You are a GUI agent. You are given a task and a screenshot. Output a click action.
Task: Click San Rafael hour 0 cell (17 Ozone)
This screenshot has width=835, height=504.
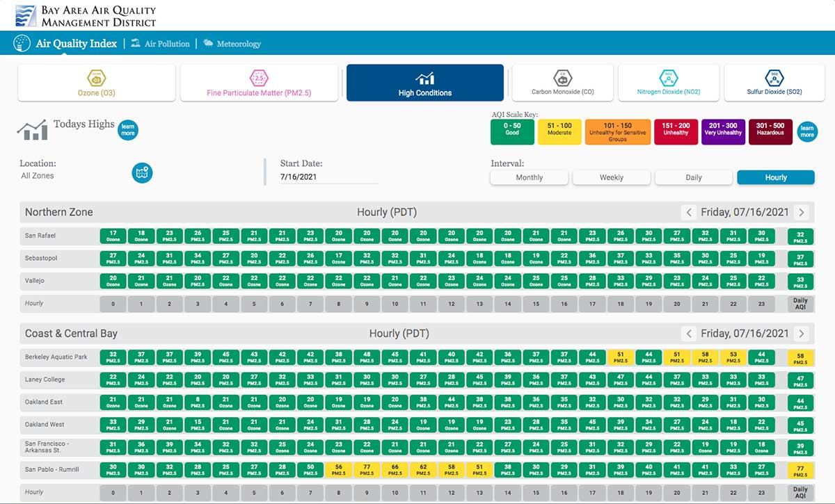pos(113,236)
